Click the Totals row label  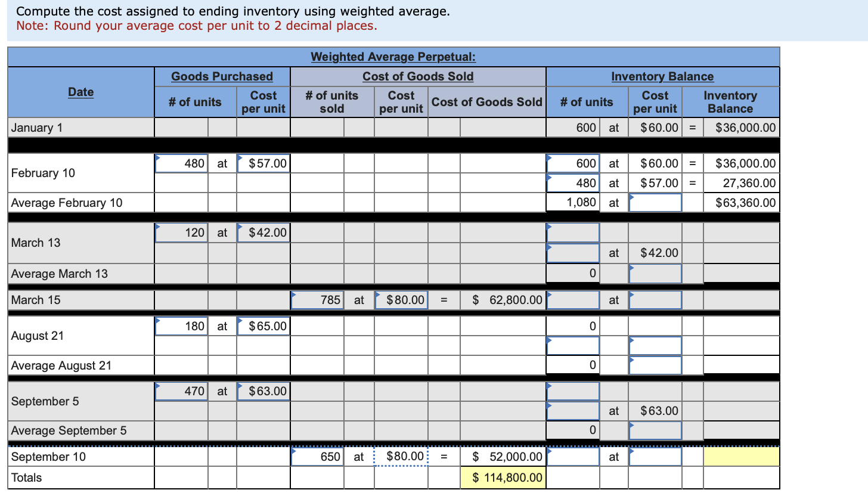(x=26, y=478)
